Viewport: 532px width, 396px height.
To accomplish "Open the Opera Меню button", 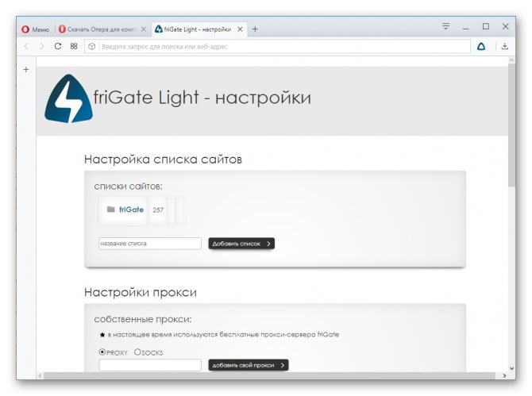I will [x=35, y=29].
